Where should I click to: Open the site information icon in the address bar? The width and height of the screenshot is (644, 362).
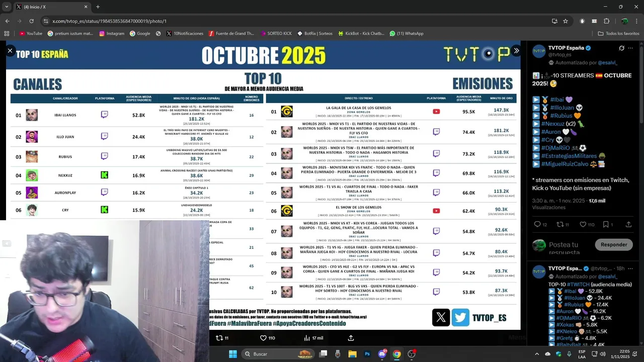(46, 21)
